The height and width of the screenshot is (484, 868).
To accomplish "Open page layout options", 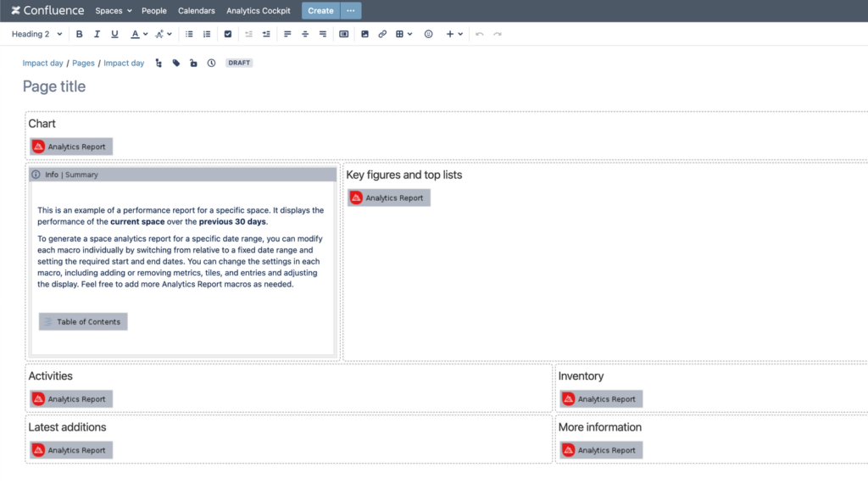I will tap(344, 34).
